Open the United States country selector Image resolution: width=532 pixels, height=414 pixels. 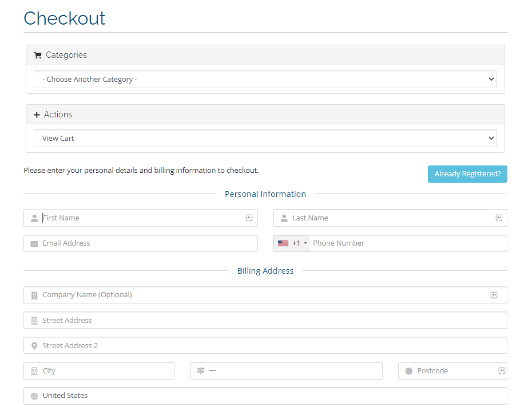click(265, 396)
